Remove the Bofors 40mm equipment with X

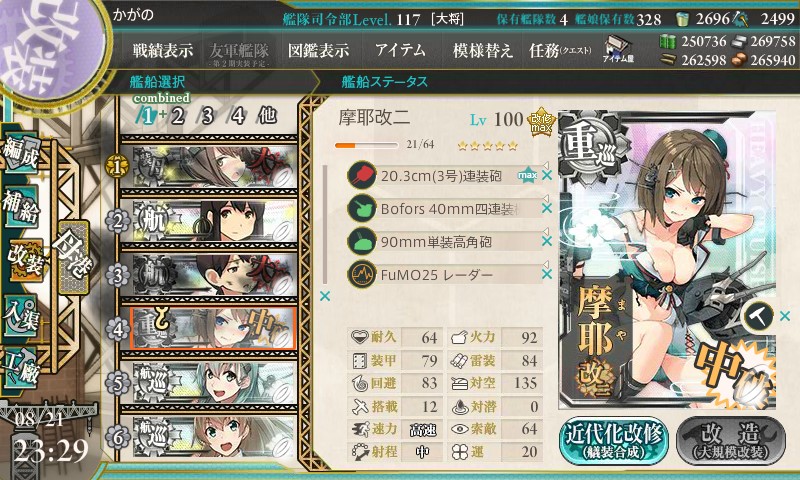(x=547, y=208)
